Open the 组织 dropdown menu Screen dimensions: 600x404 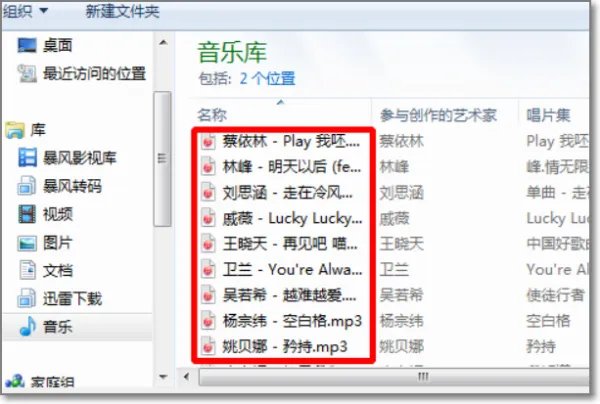click(x=25, y=11)
